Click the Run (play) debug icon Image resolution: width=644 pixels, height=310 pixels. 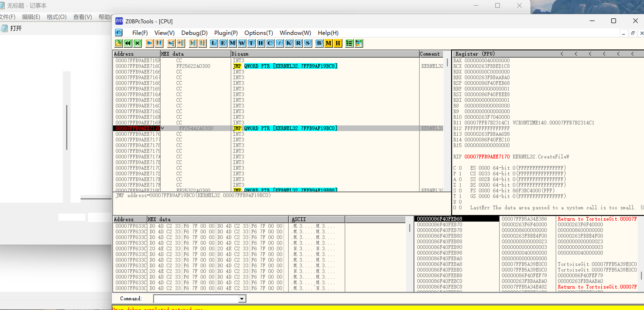point(150,43)
